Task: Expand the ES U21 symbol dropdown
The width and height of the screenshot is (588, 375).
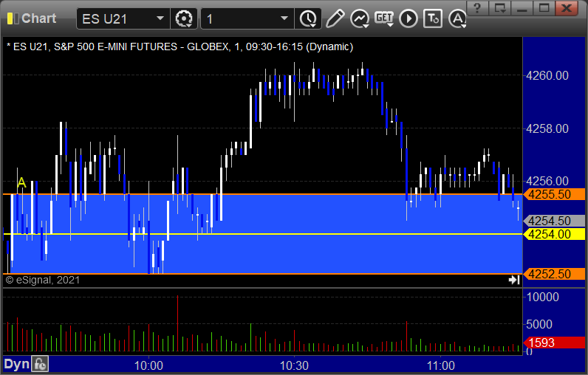Action: pos(160,18)
